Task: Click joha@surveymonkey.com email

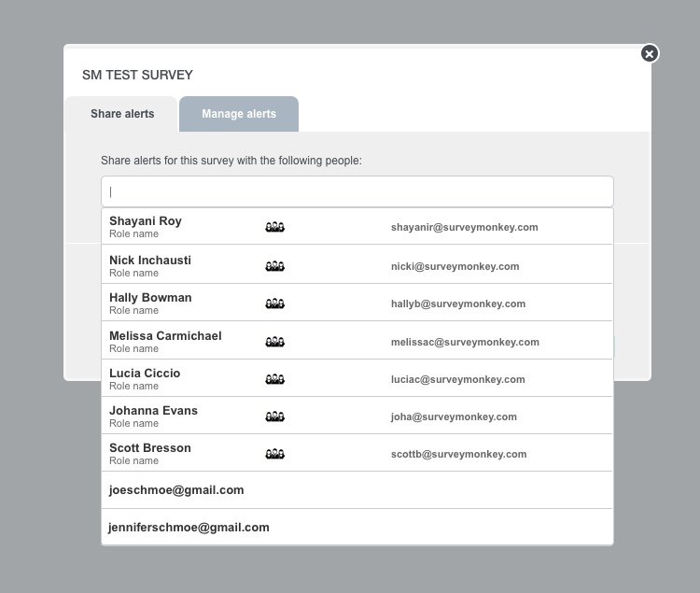Action: pyautogui.click(x=454, y=417)
